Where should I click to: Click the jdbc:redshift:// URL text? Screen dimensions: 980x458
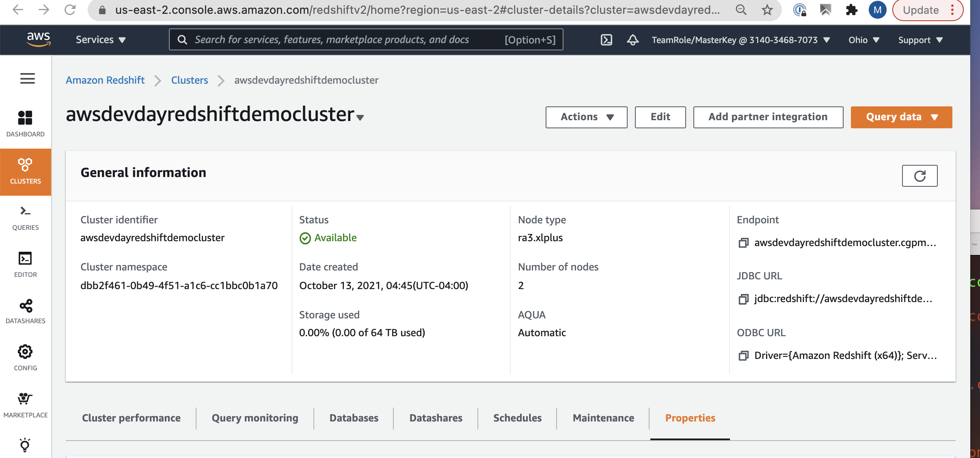pos(843,299)
